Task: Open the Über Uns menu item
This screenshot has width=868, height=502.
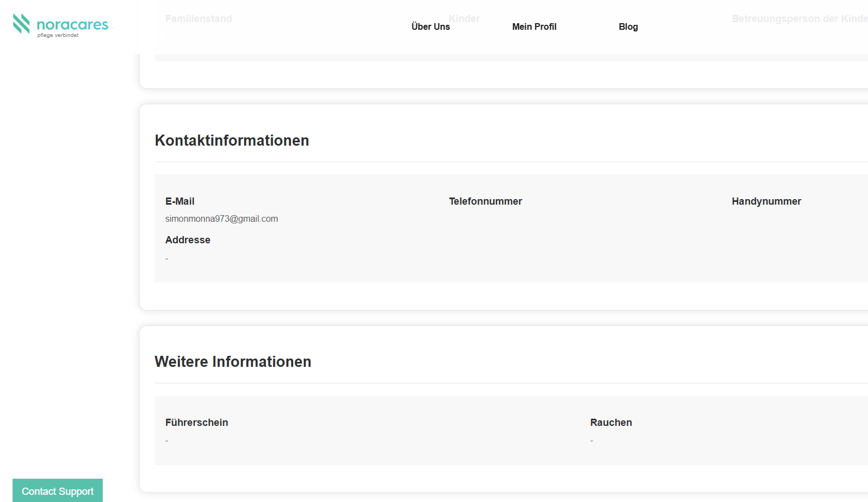Action: (430, 26)
